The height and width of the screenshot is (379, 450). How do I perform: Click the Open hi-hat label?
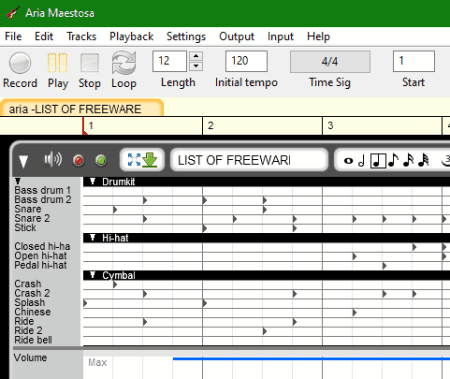click(40, 255)
